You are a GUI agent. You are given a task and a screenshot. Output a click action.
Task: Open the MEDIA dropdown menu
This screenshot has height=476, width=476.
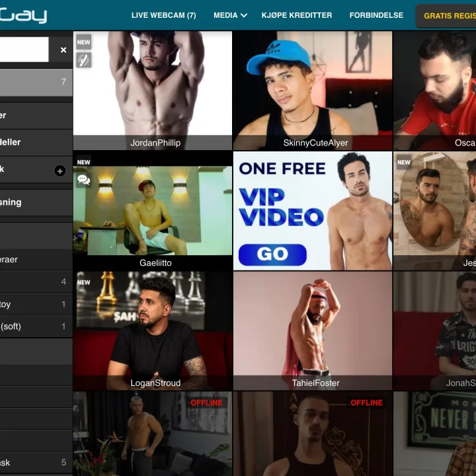(x=230, y=15)
